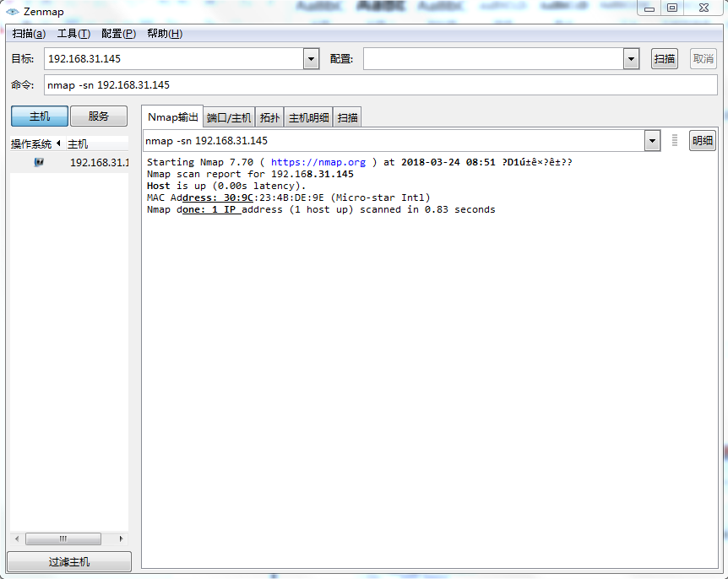Screen dimensions: 728x579
Task: Click the 取消 cancel button
Action: (x=703, y=59)
